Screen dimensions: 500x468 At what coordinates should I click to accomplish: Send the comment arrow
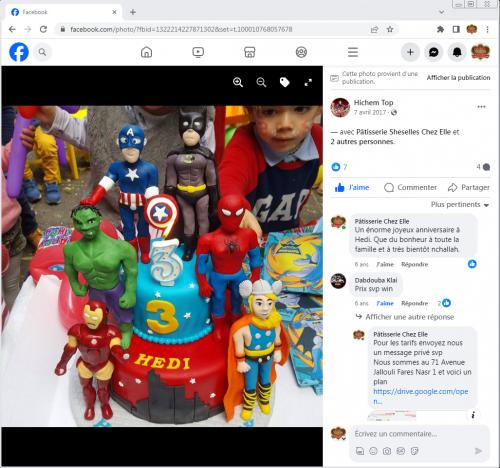click(x=478, y=451)
